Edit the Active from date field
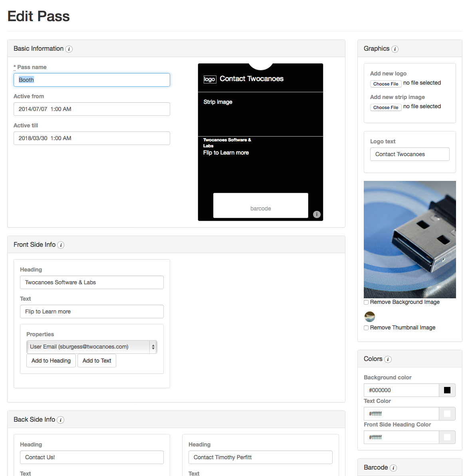Image resolution: width=470 pixels, height=476 pixels. [x=92, y=109]
